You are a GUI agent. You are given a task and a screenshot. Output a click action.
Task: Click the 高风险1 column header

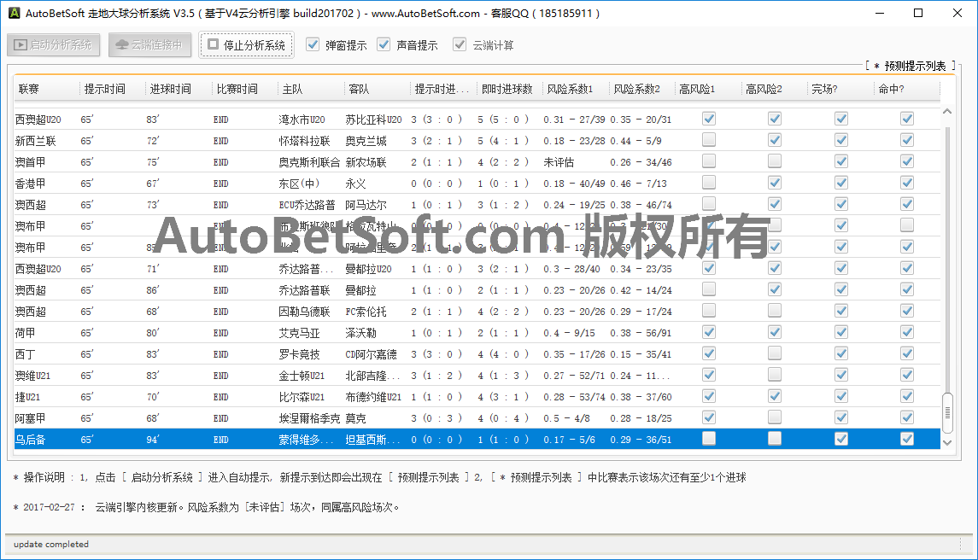click(x=708, y=89)
